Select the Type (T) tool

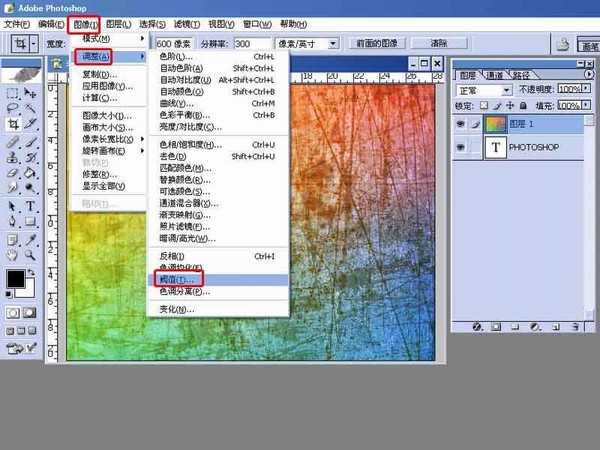tap(30, 206)
